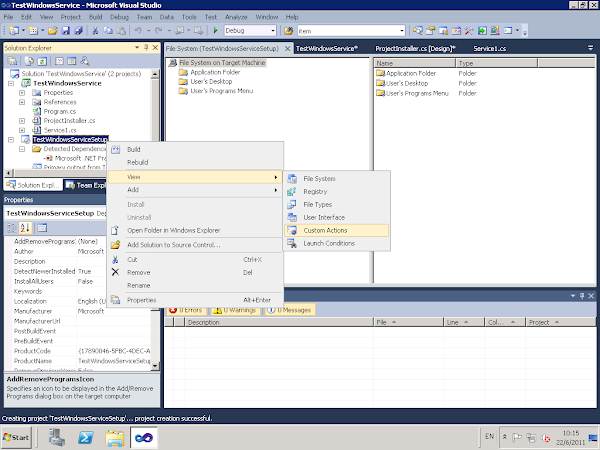The width and height of the screenshot is (600, 450).
Task: Choose Properties from the context menu
Action: 196,300
